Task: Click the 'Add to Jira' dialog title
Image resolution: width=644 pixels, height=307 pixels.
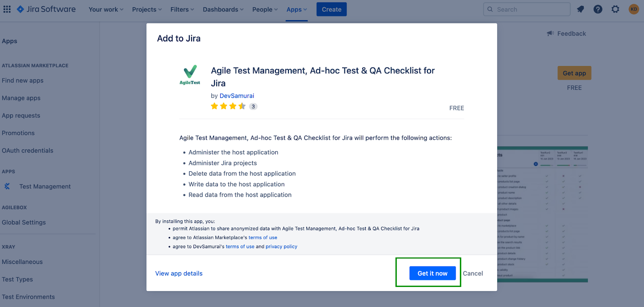Action: tap(179, 39)
